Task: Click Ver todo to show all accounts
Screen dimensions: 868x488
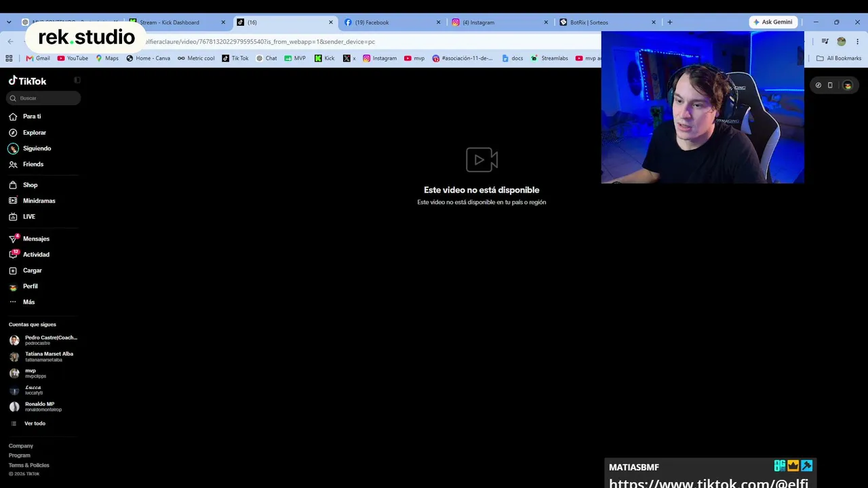Action: (35, 424)
